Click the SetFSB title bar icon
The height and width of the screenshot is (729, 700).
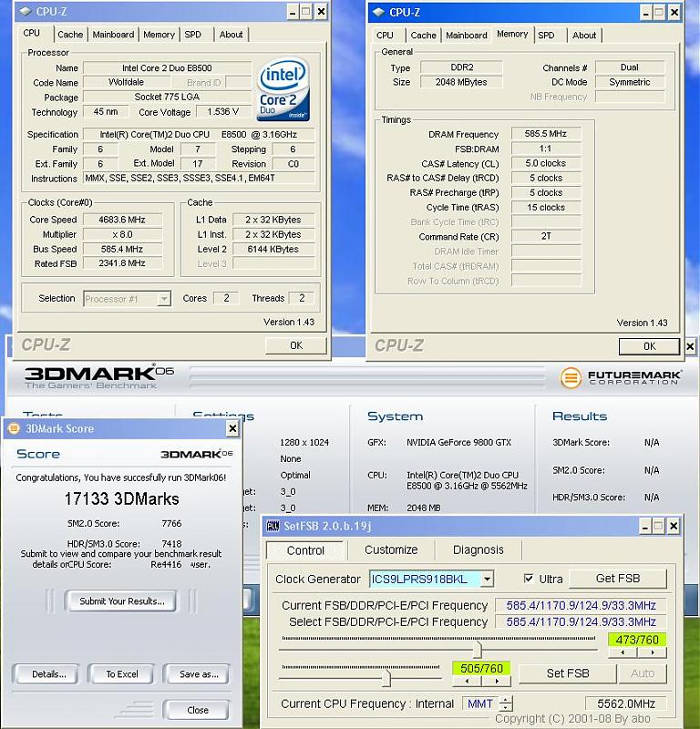273,526
